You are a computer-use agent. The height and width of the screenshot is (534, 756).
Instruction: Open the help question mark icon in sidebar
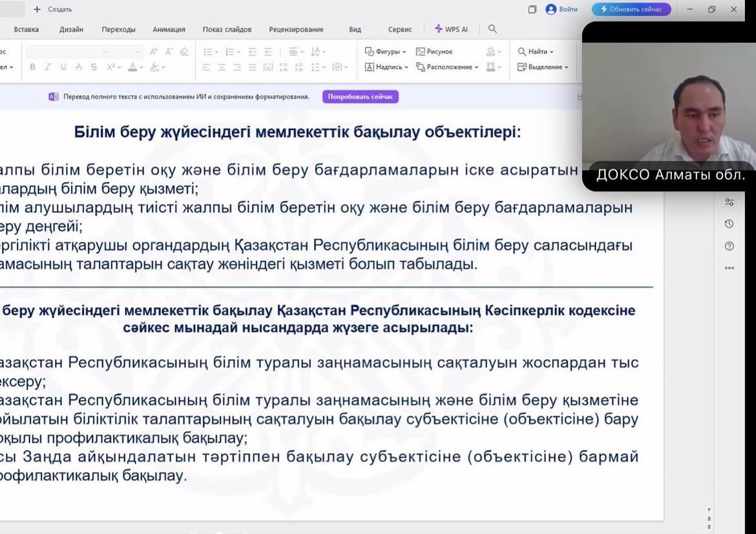tap(730, 246)
